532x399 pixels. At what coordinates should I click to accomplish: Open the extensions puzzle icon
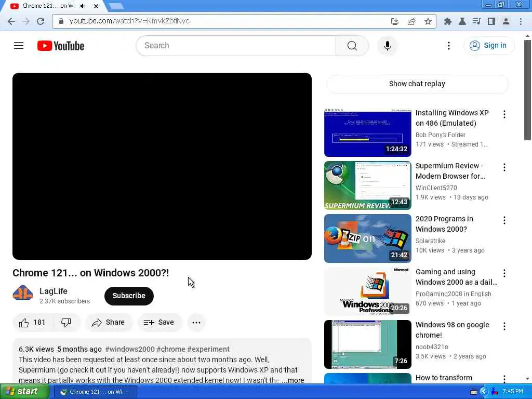point(447,21)
